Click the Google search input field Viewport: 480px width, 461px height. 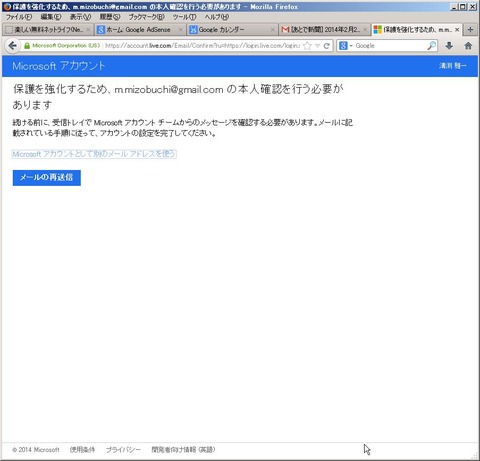point(390,46)
